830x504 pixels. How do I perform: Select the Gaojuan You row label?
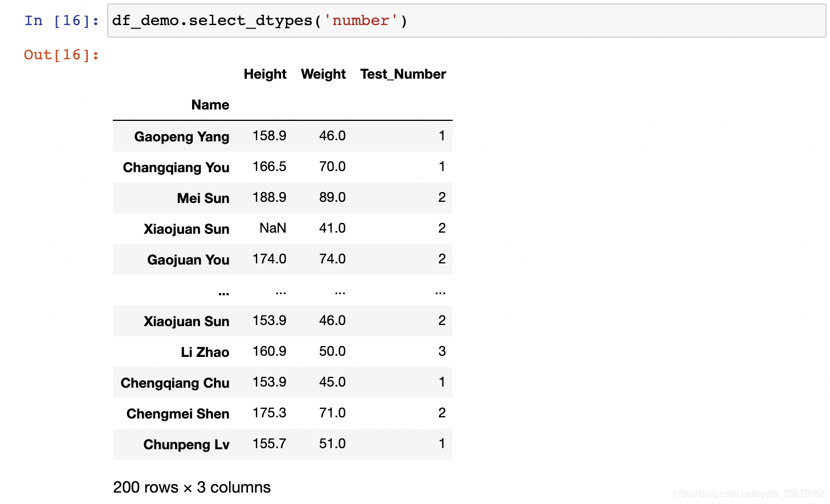[x=188, y=260]
